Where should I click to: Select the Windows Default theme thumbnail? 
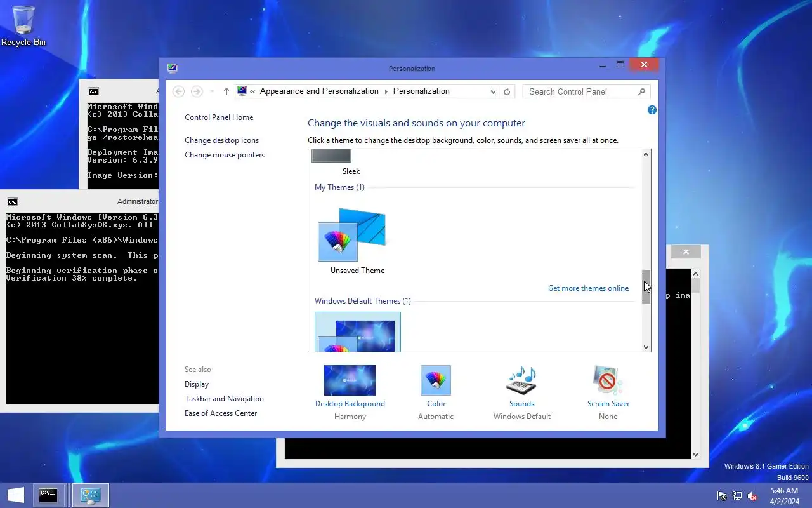click(x=358, y=331)
